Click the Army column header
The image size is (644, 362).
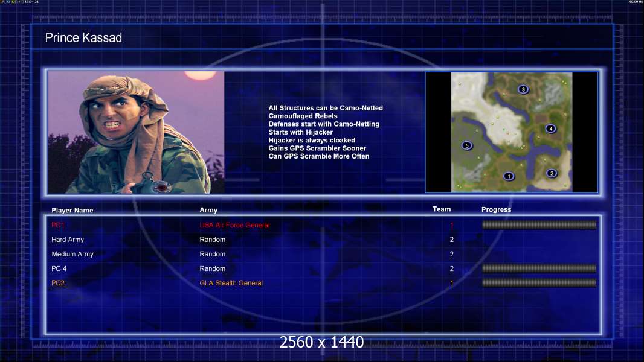[x=208, y=210]
